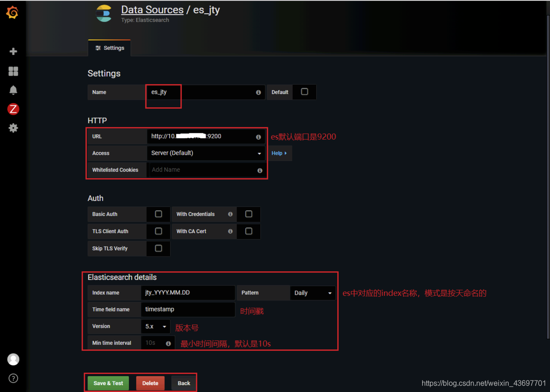Enable the Basic Auth checkbox
This screenshot has height=392, width=550.
(x=159, y=214)
